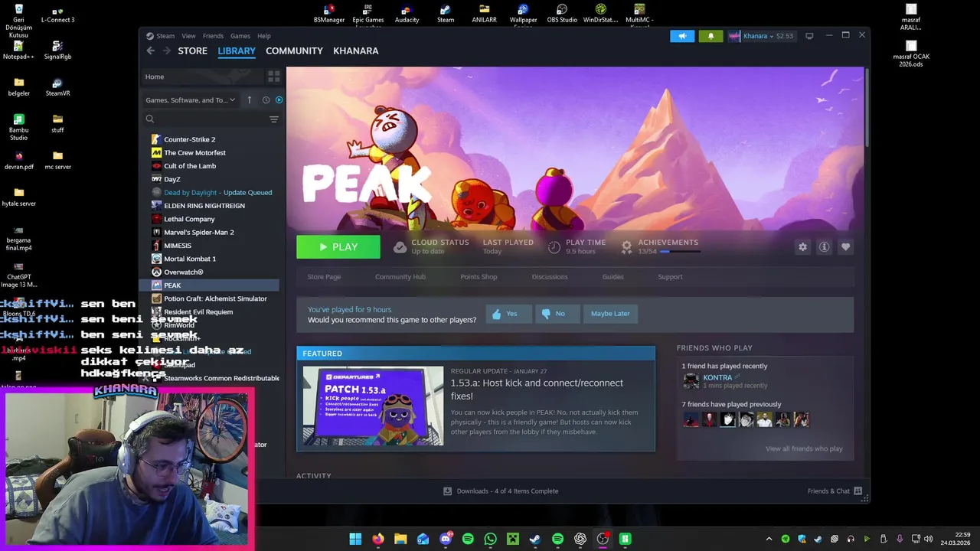Expand the Games, Software filter dropdown
The height and width of the screenshot is (551, 980).
click(x=191, y=100)
